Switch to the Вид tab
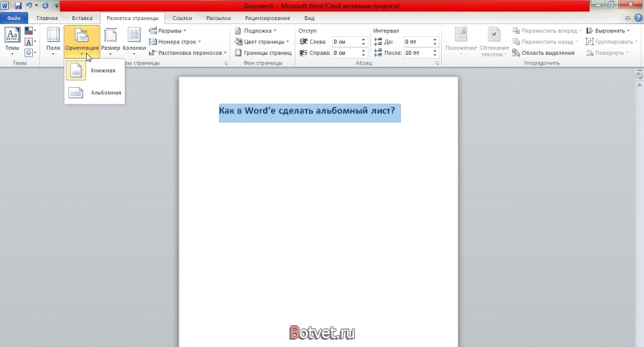This screenshot has height=347, width=644. 309,18
